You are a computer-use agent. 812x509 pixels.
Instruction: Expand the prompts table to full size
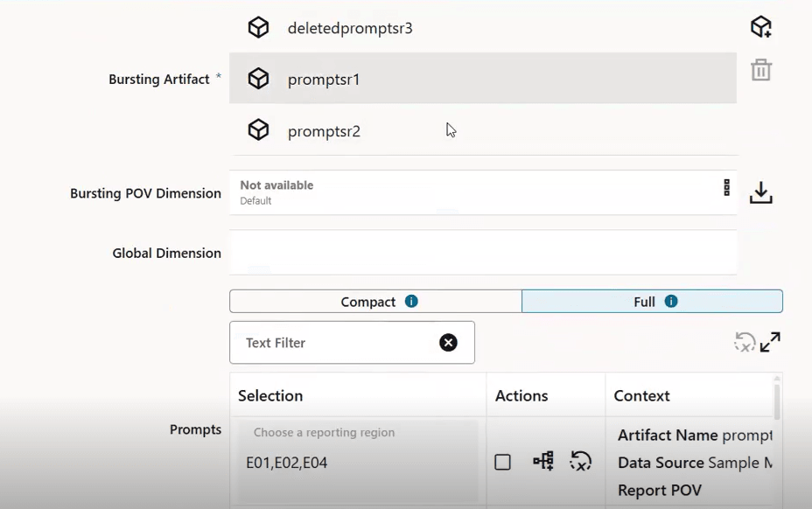point(770,342)
